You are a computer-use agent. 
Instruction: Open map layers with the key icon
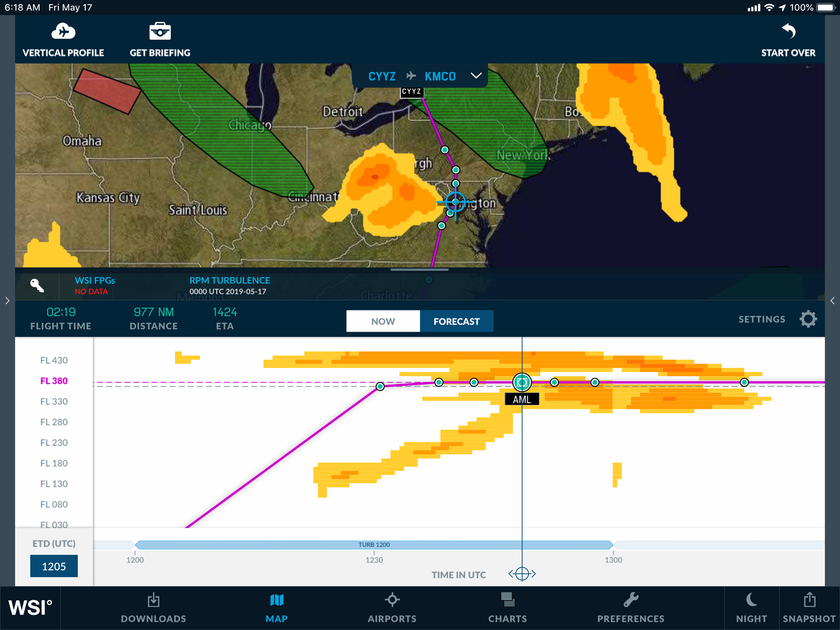tap(37, 286)
